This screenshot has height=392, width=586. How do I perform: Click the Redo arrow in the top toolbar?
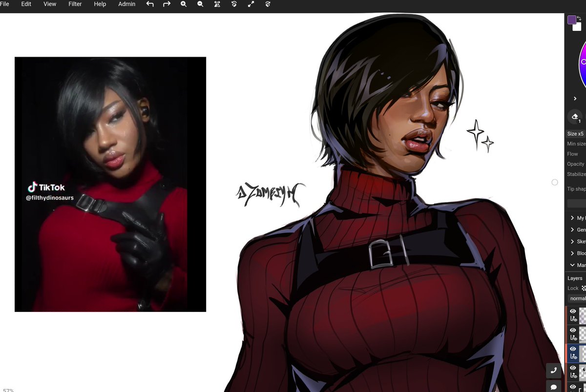[167, 4]
